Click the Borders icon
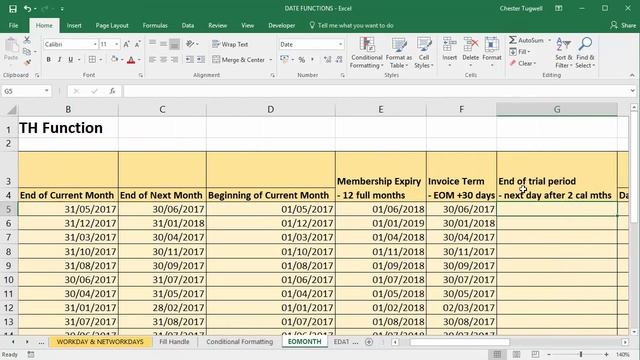This screenshot has height=360, width=640. coord(92,60)
